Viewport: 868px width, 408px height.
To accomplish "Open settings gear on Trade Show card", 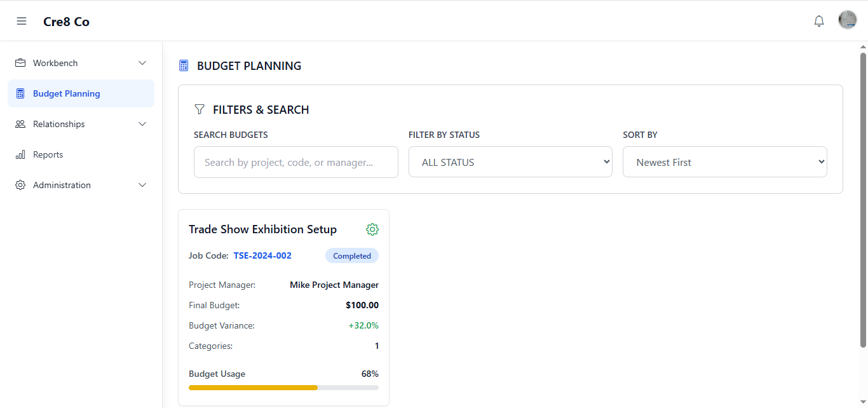I will pos(372,229).
